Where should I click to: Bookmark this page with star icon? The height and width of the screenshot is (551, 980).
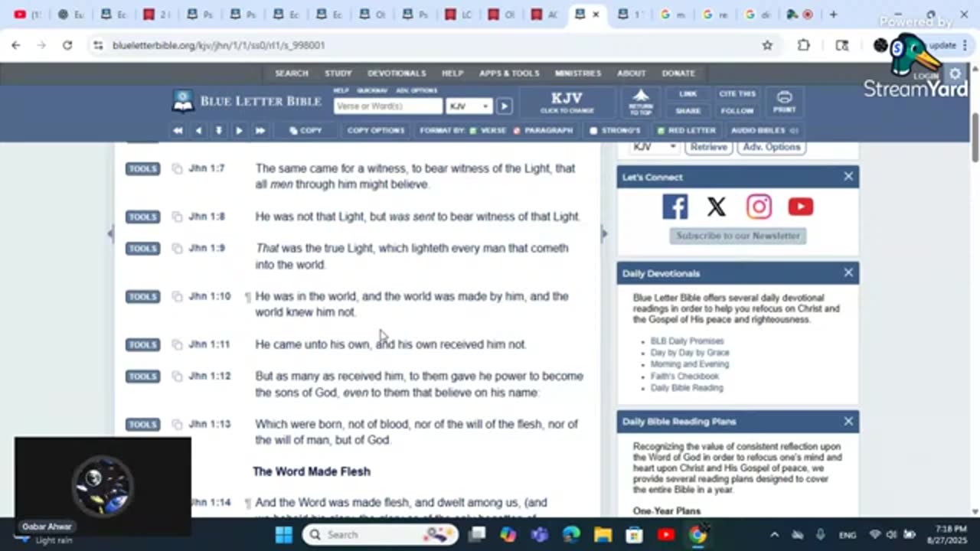(x=767, y=45)
